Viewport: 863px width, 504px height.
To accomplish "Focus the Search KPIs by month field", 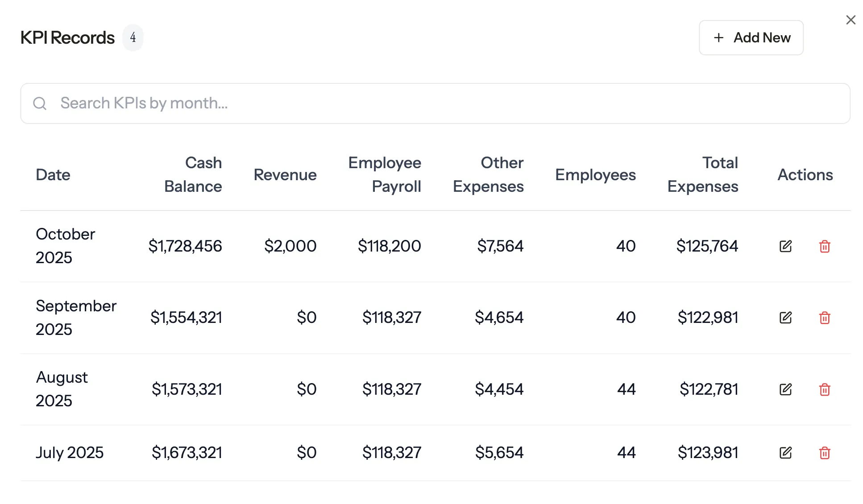I will 446,103.
